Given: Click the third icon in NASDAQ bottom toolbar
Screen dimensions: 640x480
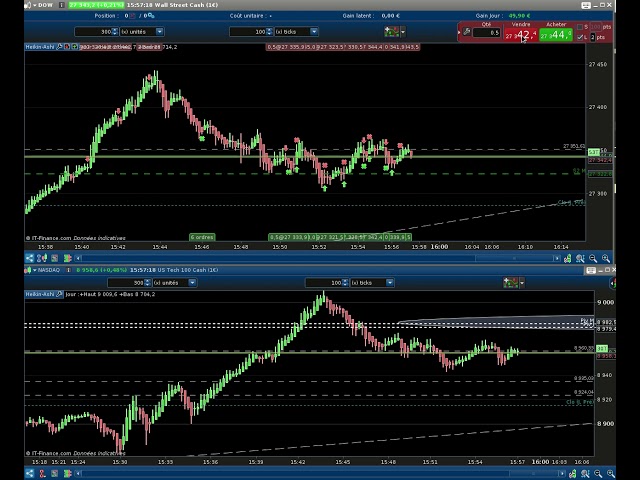Looking at the screenshot, I should [55, 474].
